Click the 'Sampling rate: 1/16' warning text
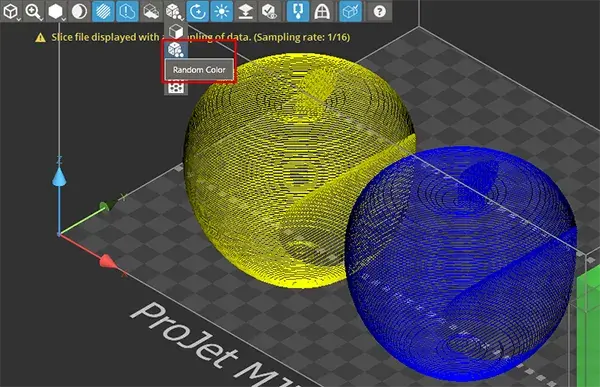Image resolution: width=600 pixels, height=387 pixels. click(x=302, y=37)
